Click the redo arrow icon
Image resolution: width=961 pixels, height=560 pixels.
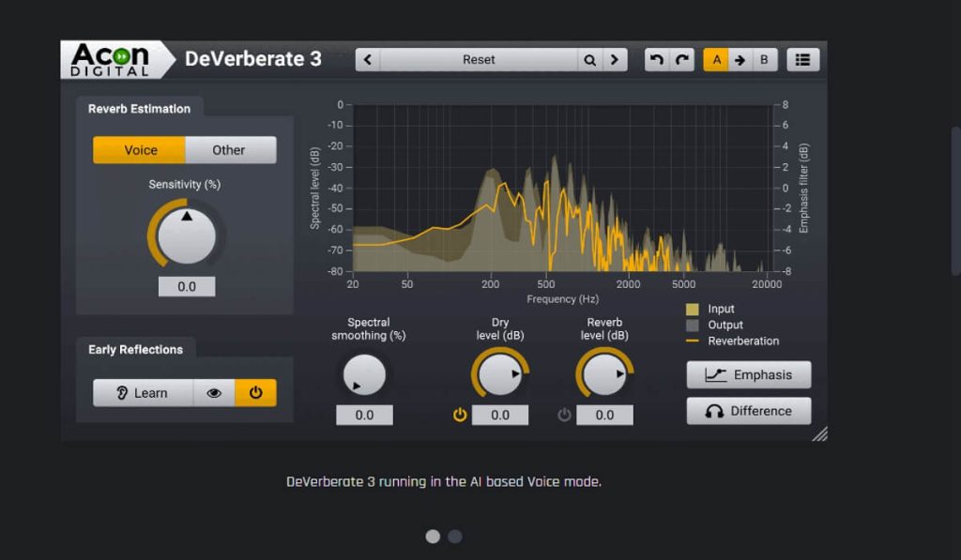click(x=682, y=60)
